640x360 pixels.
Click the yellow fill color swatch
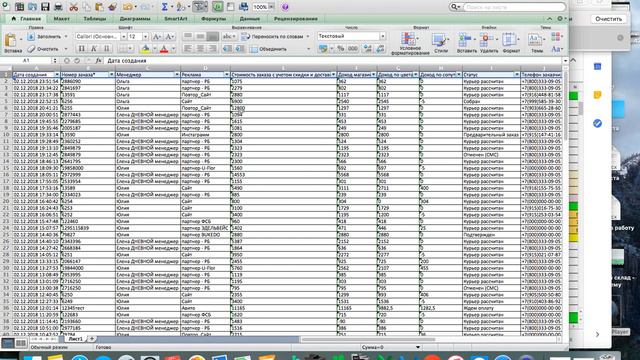coord(145,49)
